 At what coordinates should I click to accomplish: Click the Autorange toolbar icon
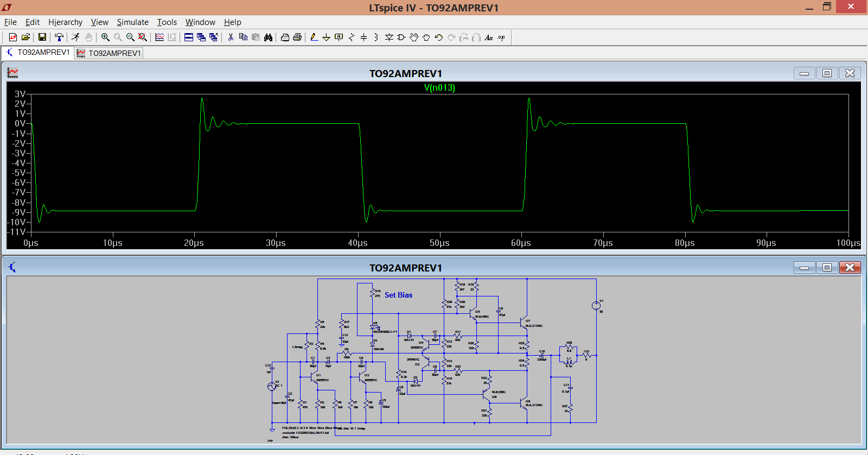click(172, 37)
